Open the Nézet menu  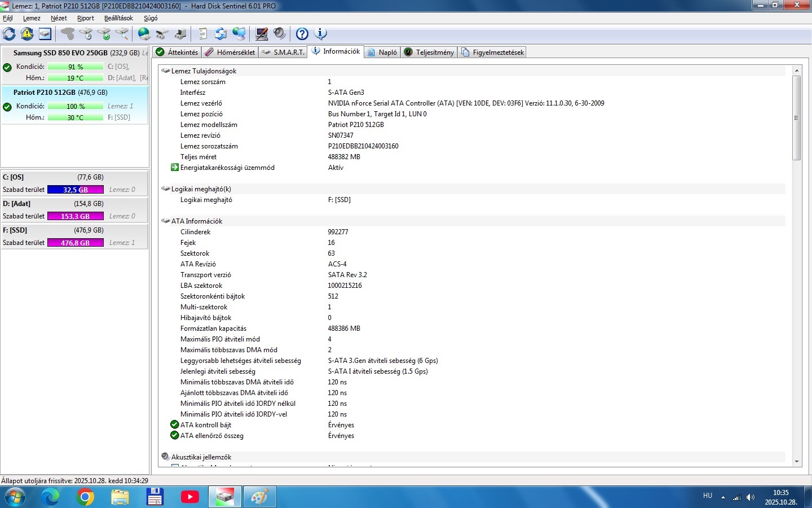coord(59,18)
